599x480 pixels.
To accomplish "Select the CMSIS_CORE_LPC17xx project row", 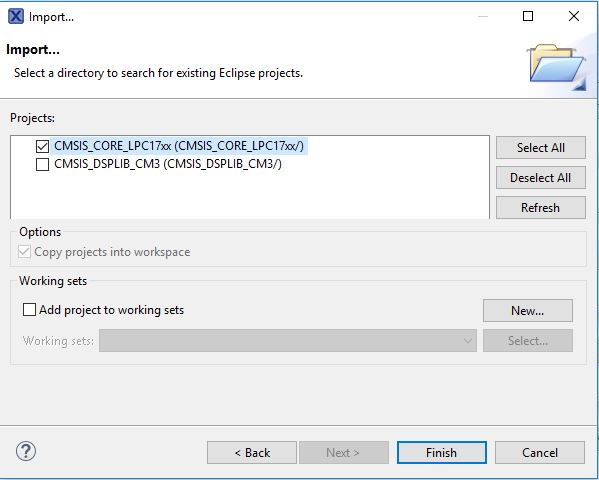I will pos(179,146).
